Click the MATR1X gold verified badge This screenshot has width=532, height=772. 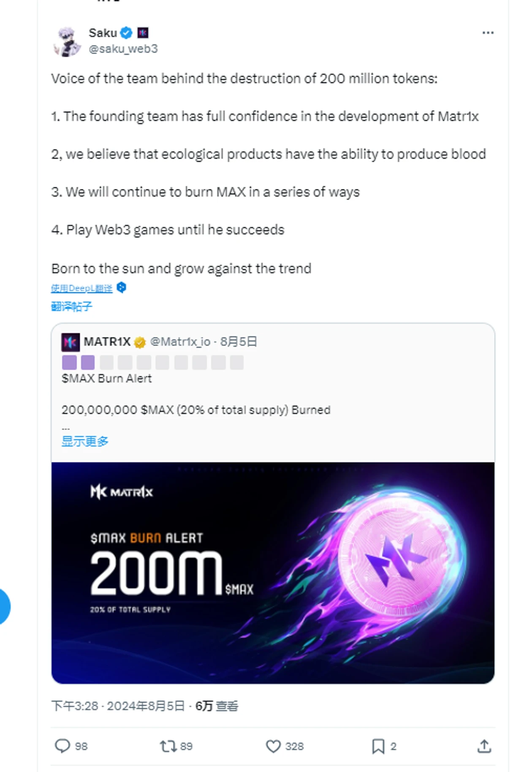[x=140, y=342]
